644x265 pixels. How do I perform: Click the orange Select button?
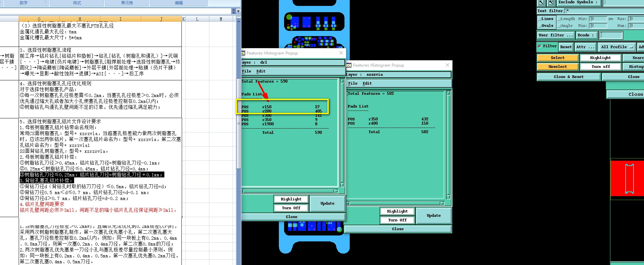(558, 58)
